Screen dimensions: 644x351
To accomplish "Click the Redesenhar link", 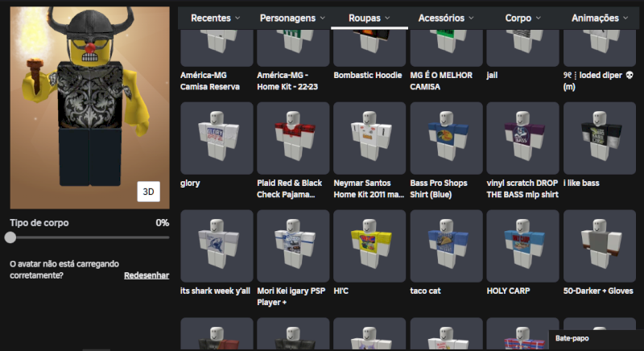I will coord(147,275).
